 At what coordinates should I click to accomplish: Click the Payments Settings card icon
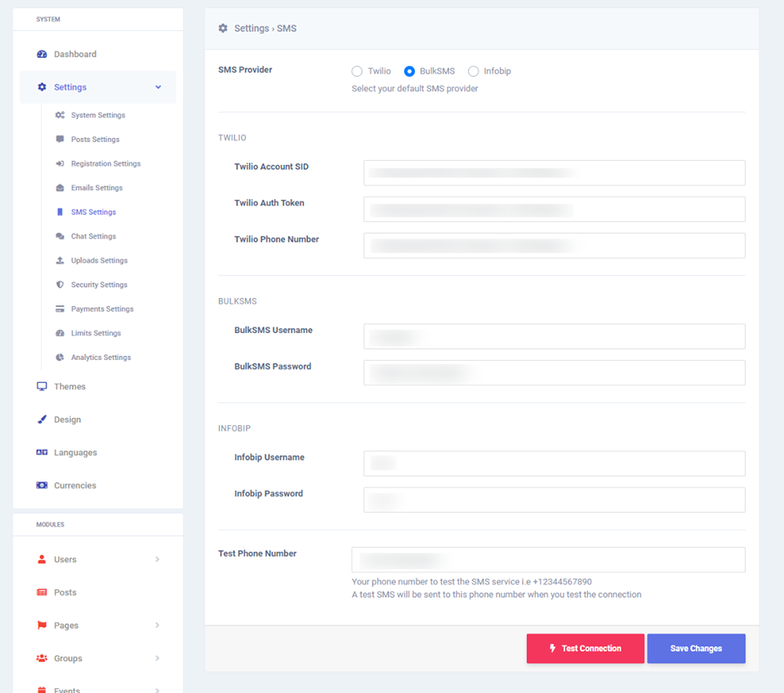(x=60, y=309)
